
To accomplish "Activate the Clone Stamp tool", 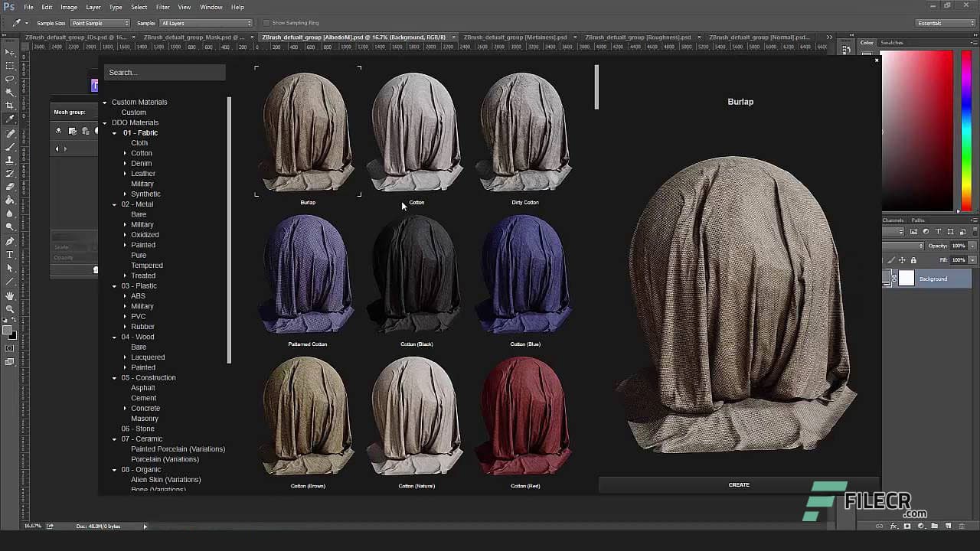I will [x=9, y=158].
